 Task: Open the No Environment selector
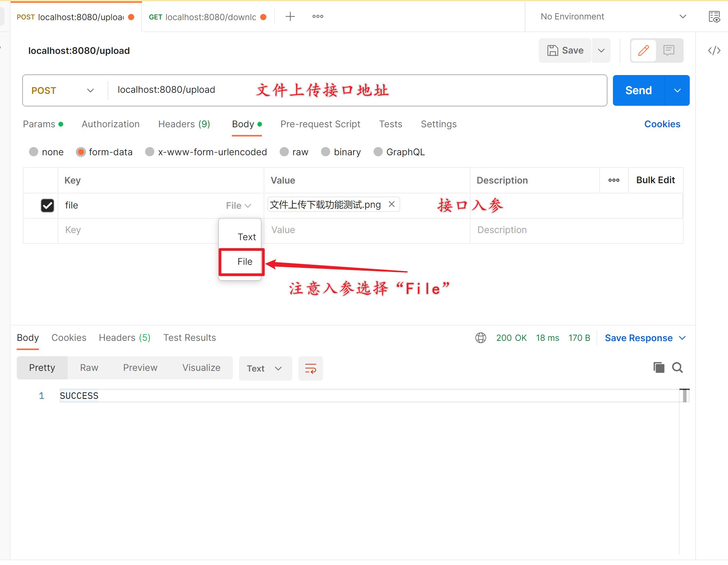[x=613, y=16]
